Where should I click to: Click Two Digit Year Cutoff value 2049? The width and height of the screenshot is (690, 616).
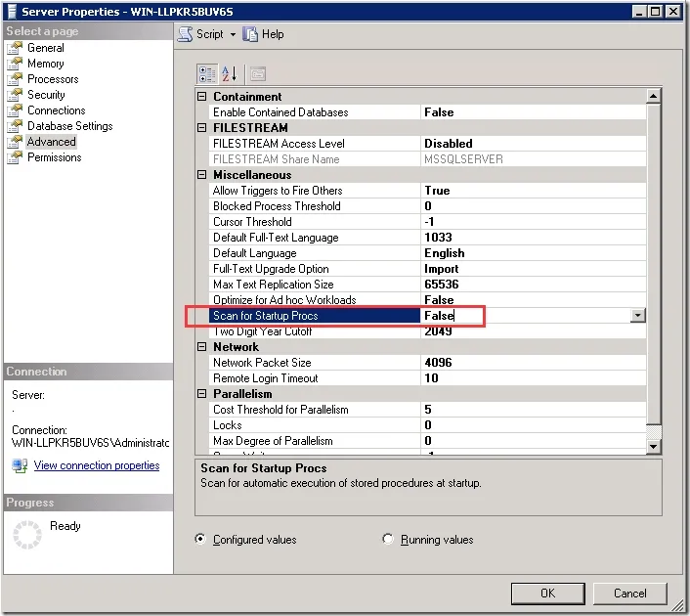click(438, 331)
